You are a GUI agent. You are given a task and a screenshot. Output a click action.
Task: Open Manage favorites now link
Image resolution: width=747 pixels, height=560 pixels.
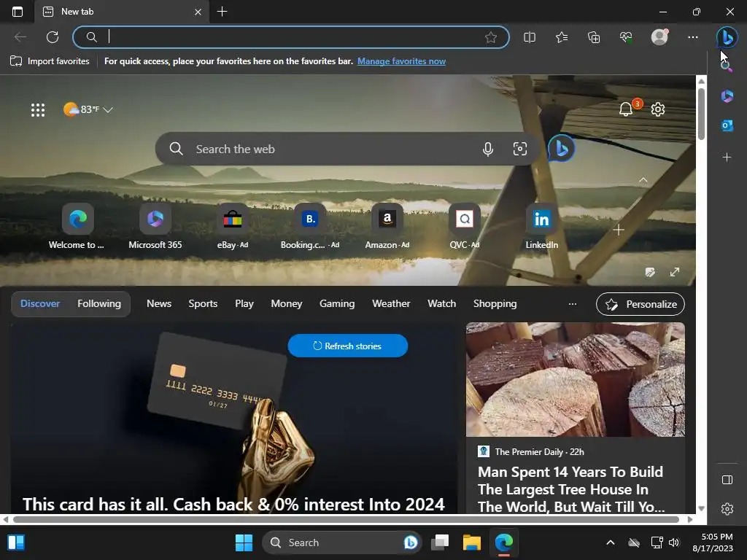(x=402, y=61)
